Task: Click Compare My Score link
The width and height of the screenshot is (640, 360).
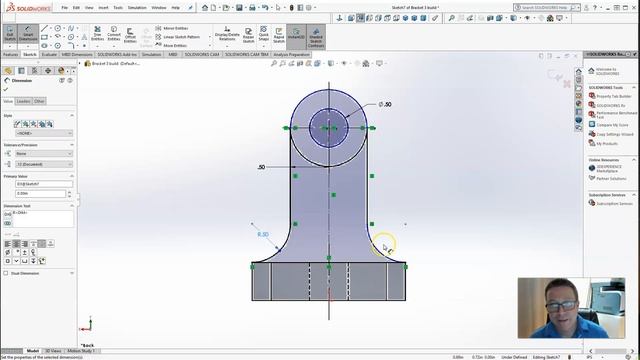Action: pyautogui.click(x=612, y=125)
